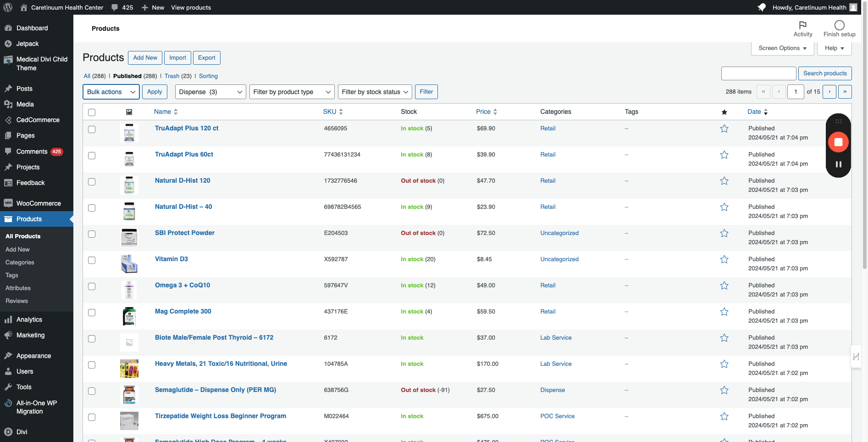Screen dimensions: 868x442
Task: Open Categories under Products submenu
Action: [x=20, y=263]
